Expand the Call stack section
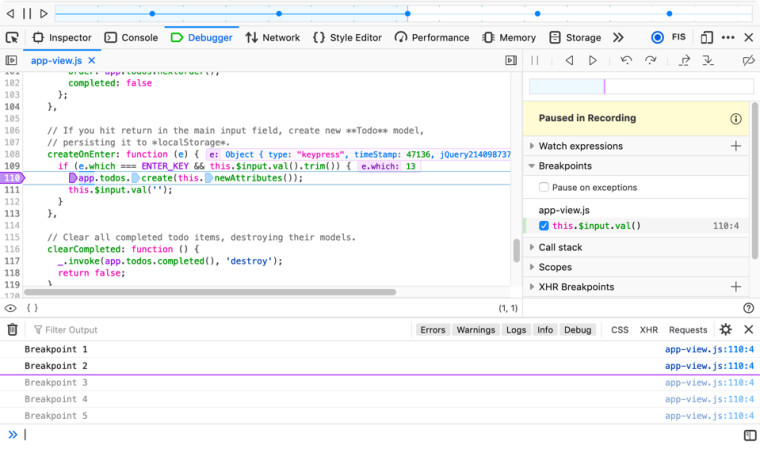This screenshot has height=453, width=760. (x=560, y=247)
